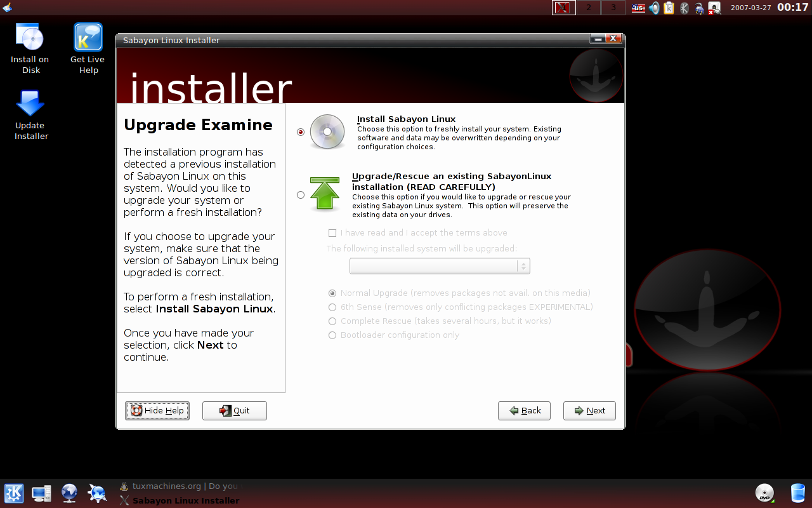The width and height of the screenshot is (812, 508).
Task: Click 'Install Sabayon Linux' option title text
Action: [406, 119]
